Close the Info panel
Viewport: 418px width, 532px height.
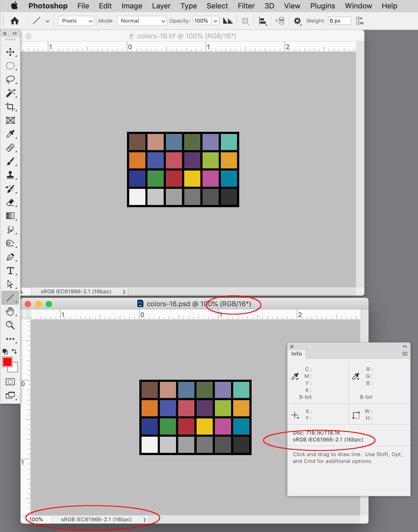click(292, 347)
